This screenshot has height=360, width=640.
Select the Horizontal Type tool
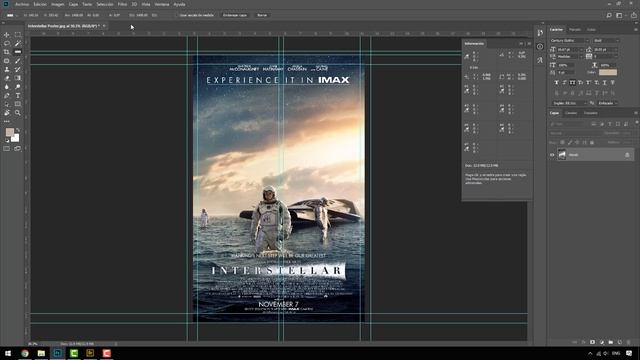[x=18, y=96]
